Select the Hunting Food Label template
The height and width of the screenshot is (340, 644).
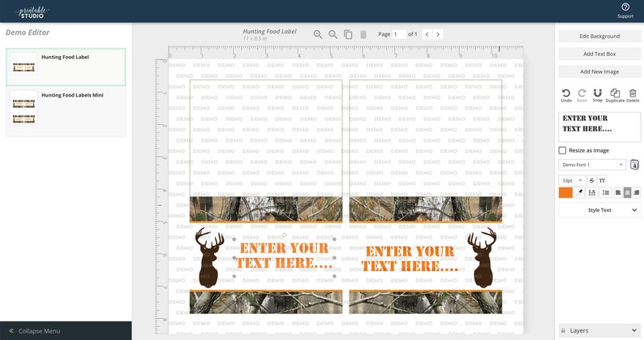66,67
